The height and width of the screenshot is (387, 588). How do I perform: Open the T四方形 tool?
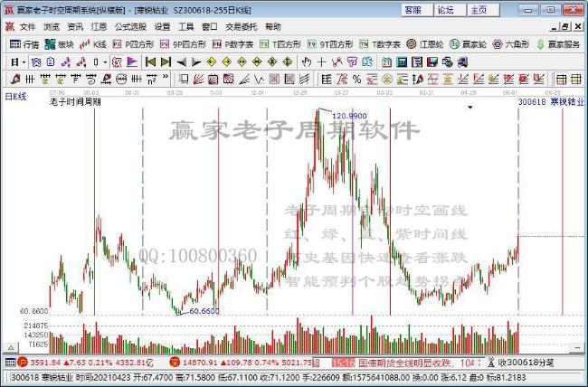click(280, 44)
